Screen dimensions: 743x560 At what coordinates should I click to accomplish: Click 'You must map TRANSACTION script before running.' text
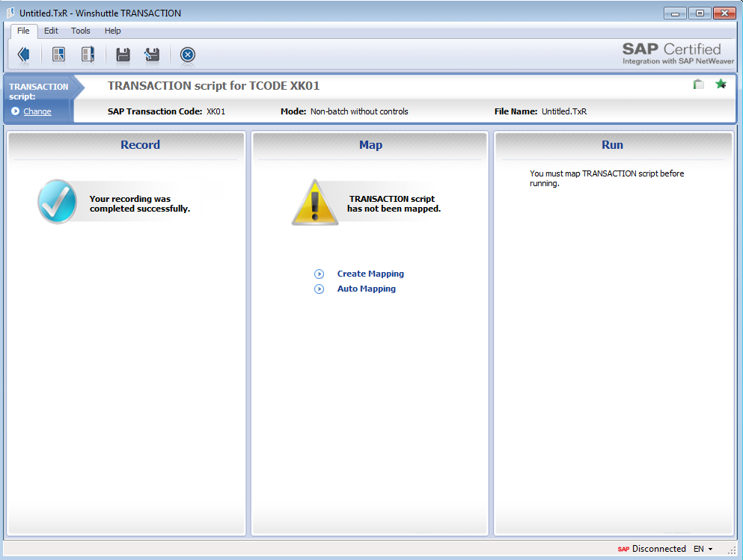click(x=607, y=179)
